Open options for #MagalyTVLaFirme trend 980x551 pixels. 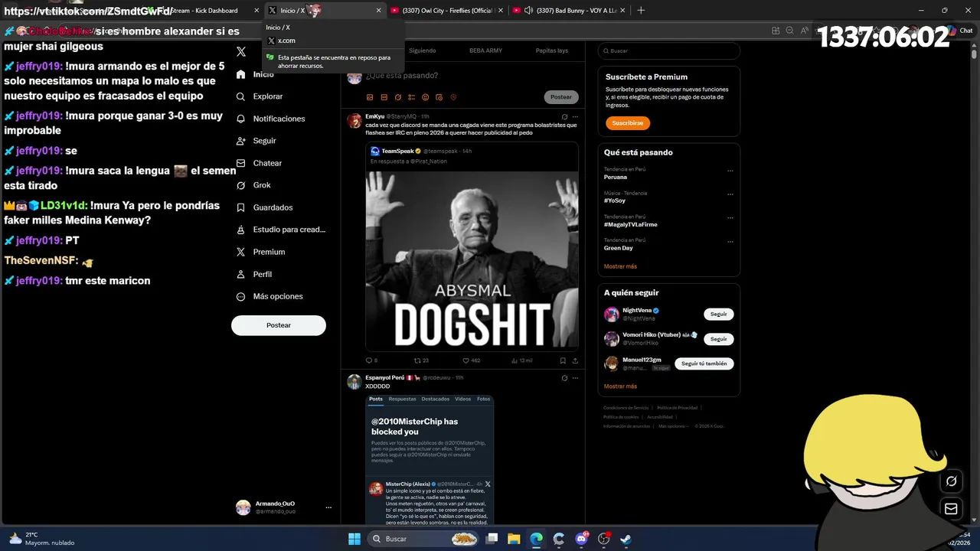click(730, 218)
